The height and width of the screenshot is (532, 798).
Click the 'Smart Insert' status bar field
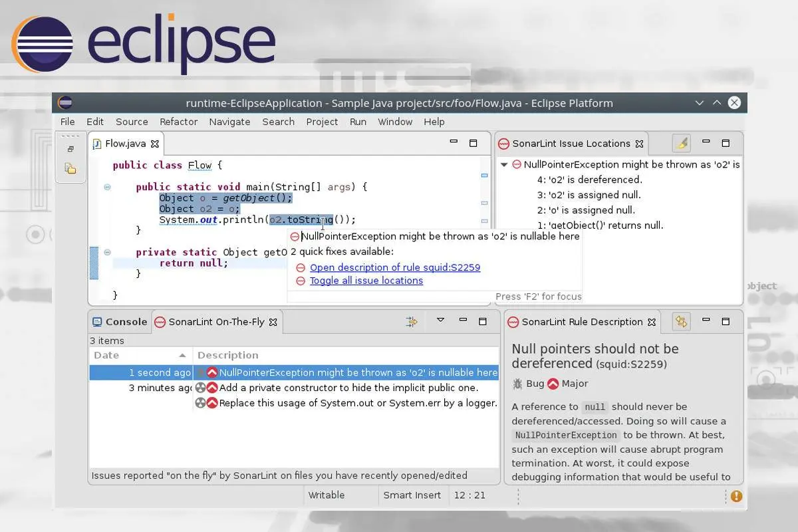(412, 495)
